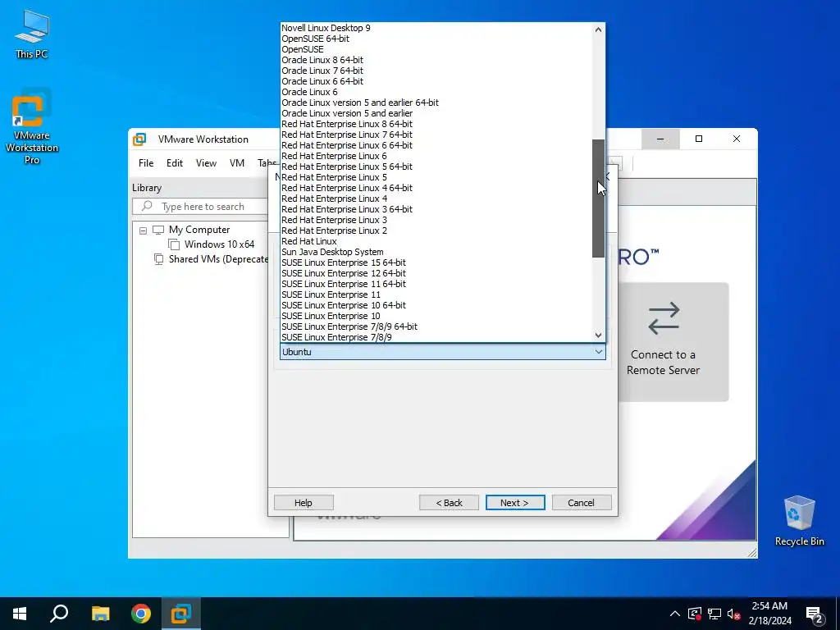Select SUSE Linux Enterprise 7/8/9 64-bit
This screenshot has height=630, width=840.
tap(349, 326)
